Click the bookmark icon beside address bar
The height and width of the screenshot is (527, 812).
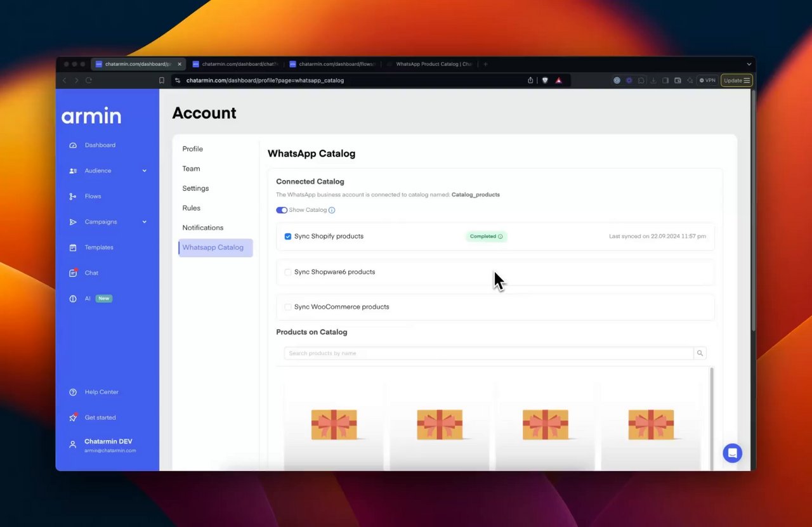(162, 81)
